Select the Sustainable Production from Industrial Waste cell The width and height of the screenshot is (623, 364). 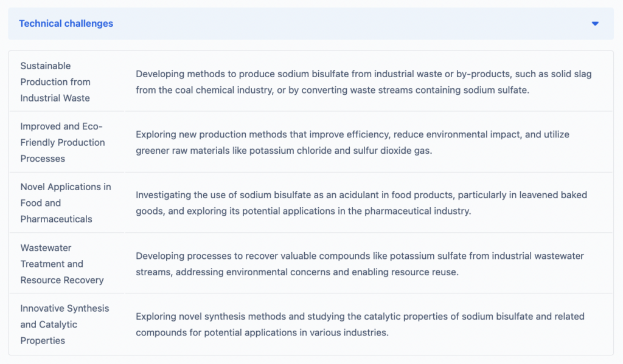click(x=55, y=82)
